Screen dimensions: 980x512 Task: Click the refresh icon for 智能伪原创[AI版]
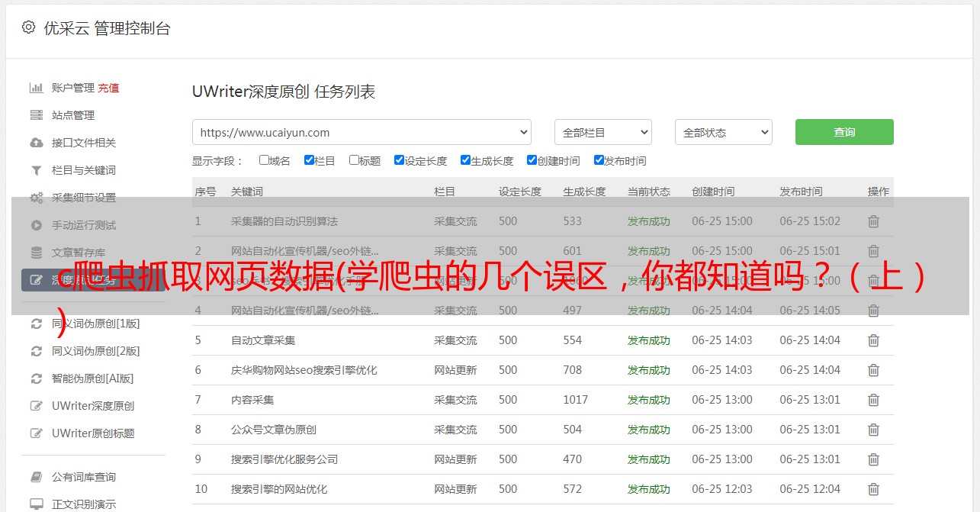point(36,378)
